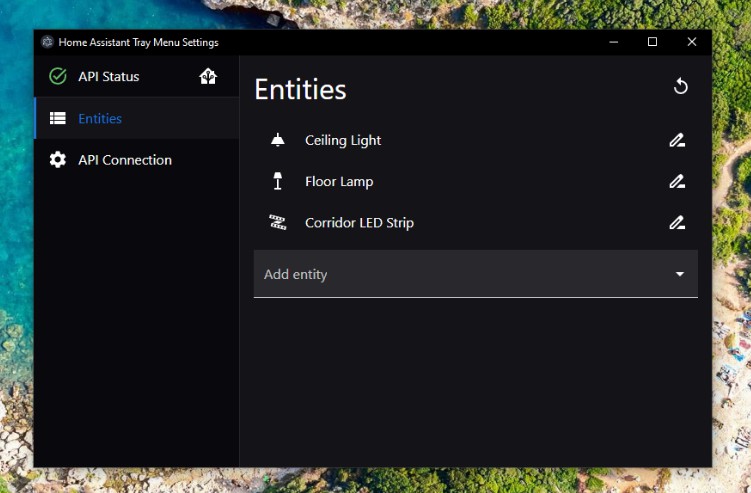Click inside the Add entity field

pos(476,274)
